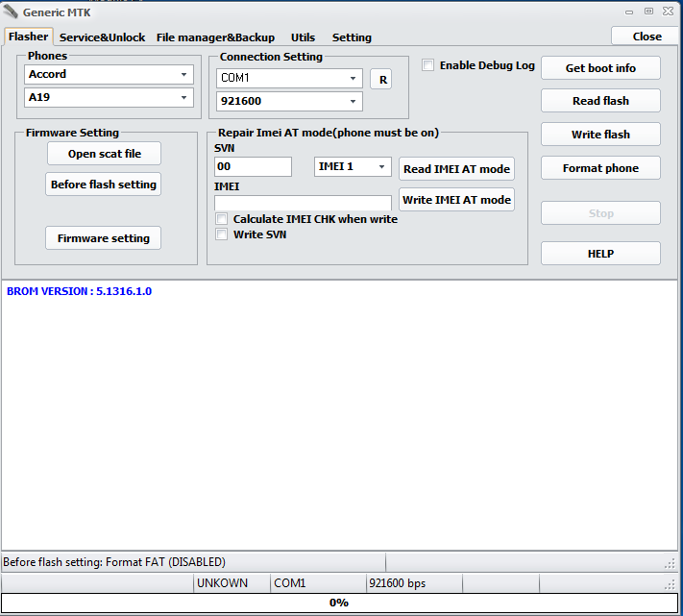
Task: Enable the Debug Log checkbox
Action: pyautogui.click(x=427, y=65)
